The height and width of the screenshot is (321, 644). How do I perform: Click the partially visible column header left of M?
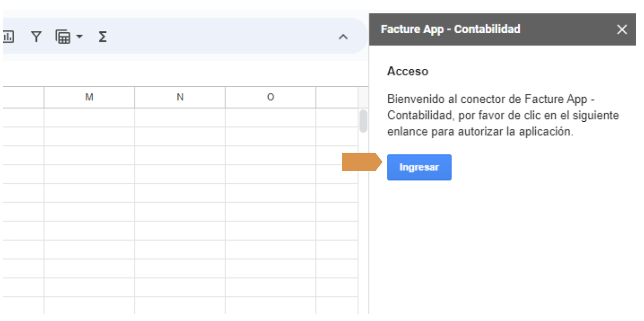[x=23, y=97]
